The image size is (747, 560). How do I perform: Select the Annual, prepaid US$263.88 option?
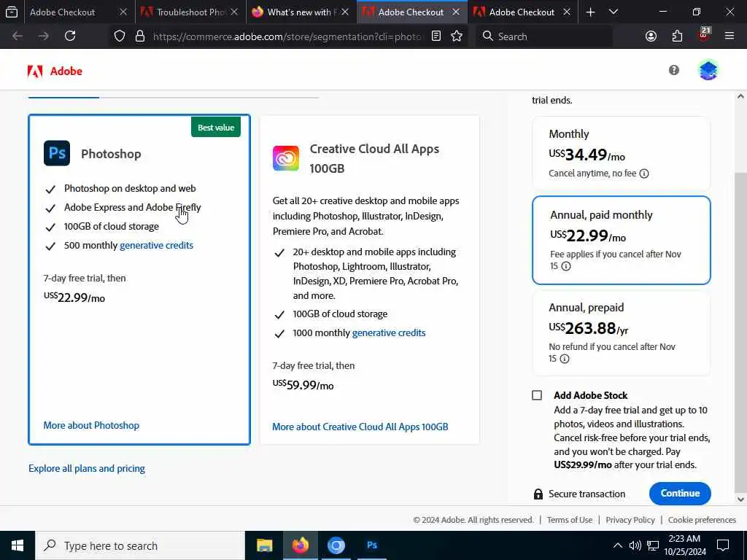point(622,332)
